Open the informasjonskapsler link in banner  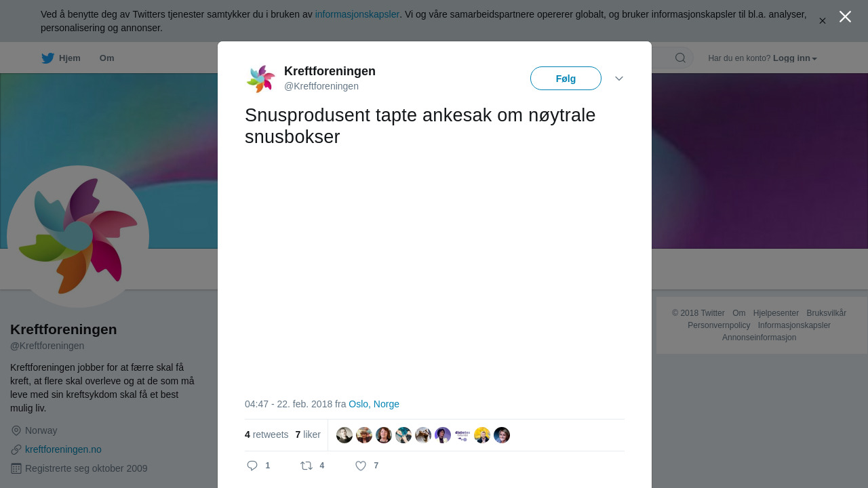click(357, 14)
